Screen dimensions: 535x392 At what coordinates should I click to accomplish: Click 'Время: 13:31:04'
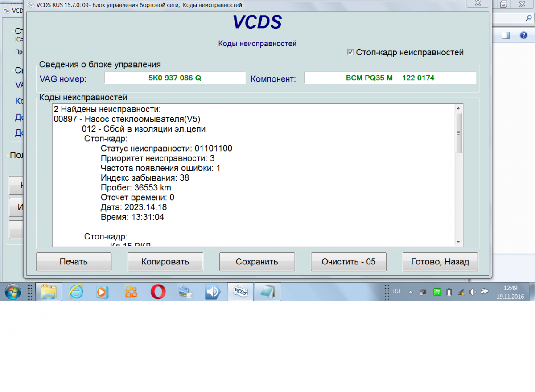click(x=132, y=217)
